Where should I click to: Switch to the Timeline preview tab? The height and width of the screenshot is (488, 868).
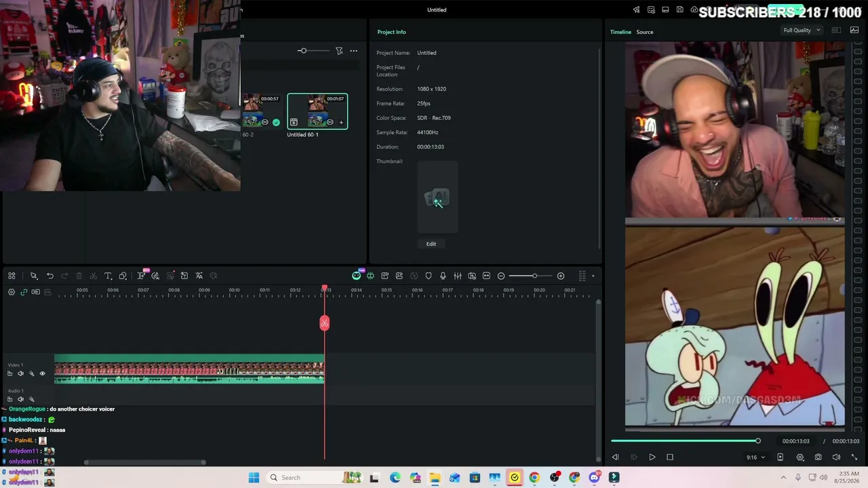[620, 32]
